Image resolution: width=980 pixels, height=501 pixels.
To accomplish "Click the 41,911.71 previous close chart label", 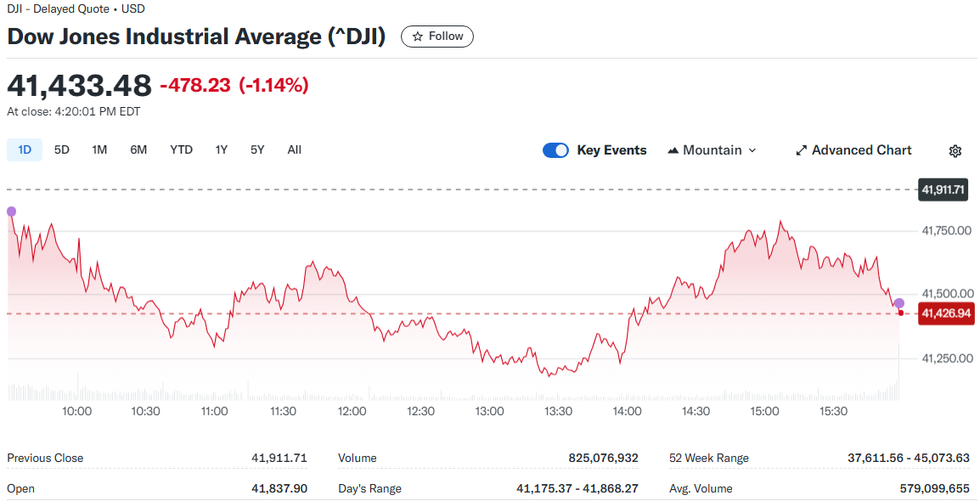I will (x=943, y=189).
